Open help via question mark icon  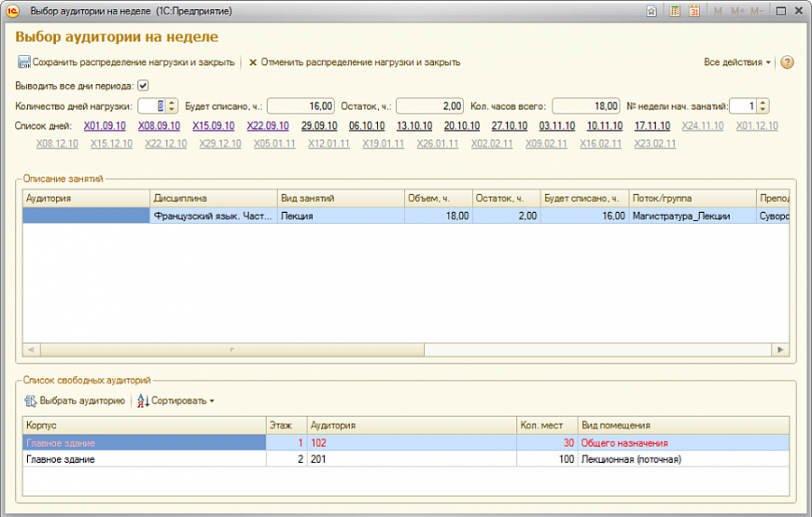(x=787, y=62)
